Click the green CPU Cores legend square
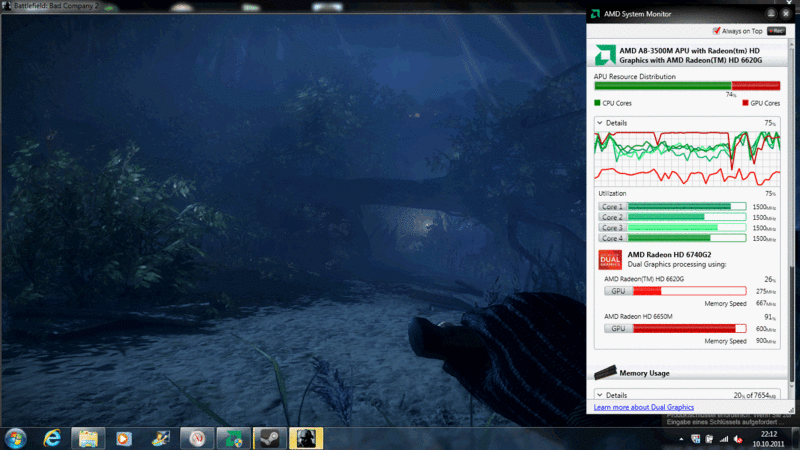 click(597, 103)
